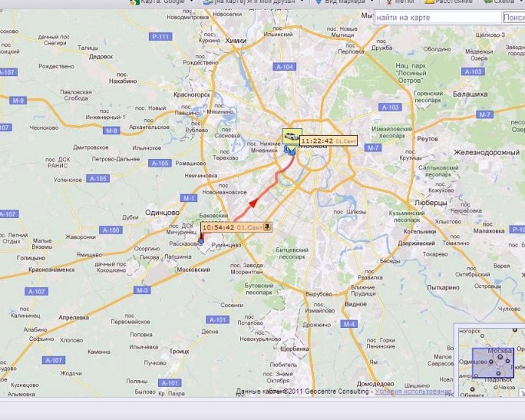Click the Кузьминский лесопарк label
Screen dimensions: 525x420
407,217
